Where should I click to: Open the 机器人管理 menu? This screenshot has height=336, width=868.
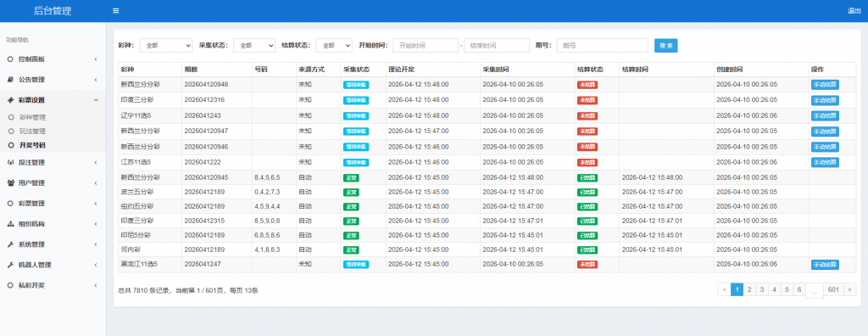coord(53,265)
